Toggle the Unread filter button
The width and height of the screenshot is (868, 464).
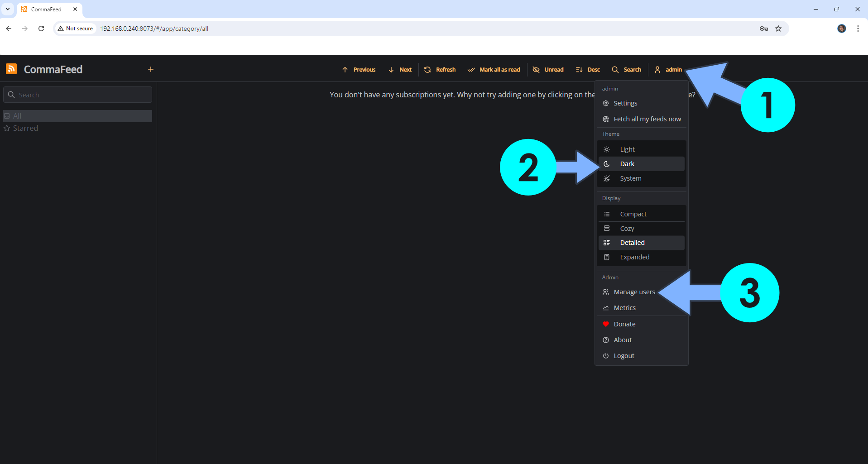click(x=548, y=70)
